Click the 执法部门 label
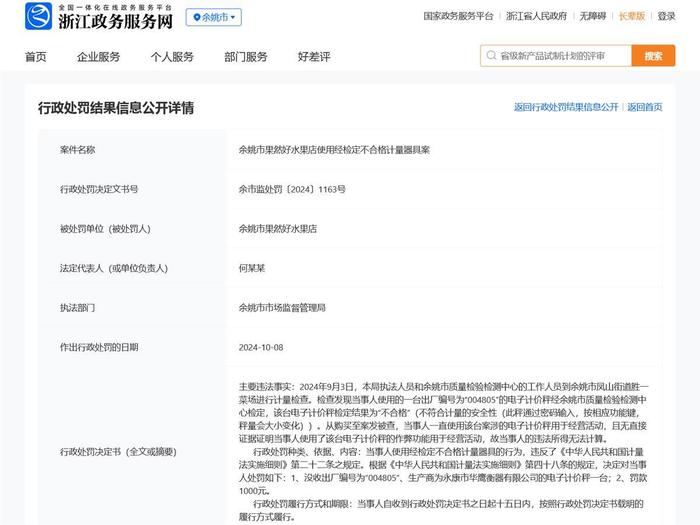Viewport: 700px width, 525px height. (78, 308)
